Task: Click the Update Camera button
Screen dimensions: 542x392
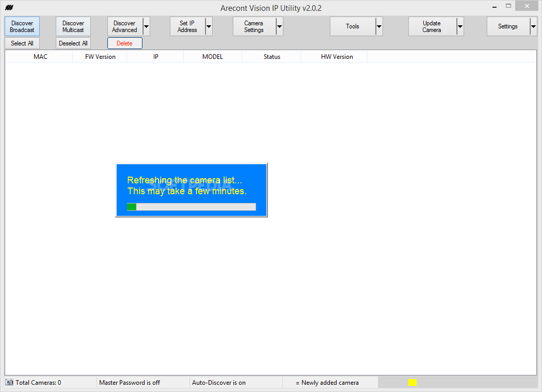Action: pos(432,26)
